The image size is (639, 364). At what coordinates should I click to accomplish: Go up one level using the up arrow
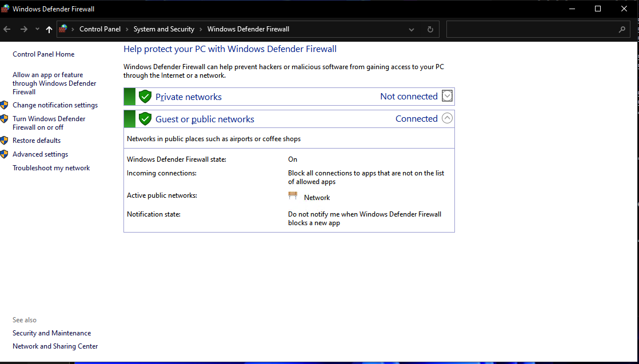click(49, 29)
